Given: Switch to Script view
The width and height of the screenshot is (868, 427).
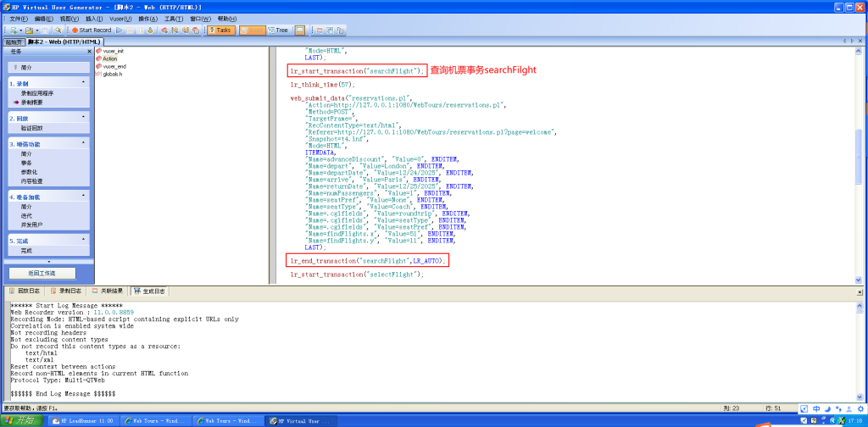Looking at the screenshot, I should click(x=251, y=30).
